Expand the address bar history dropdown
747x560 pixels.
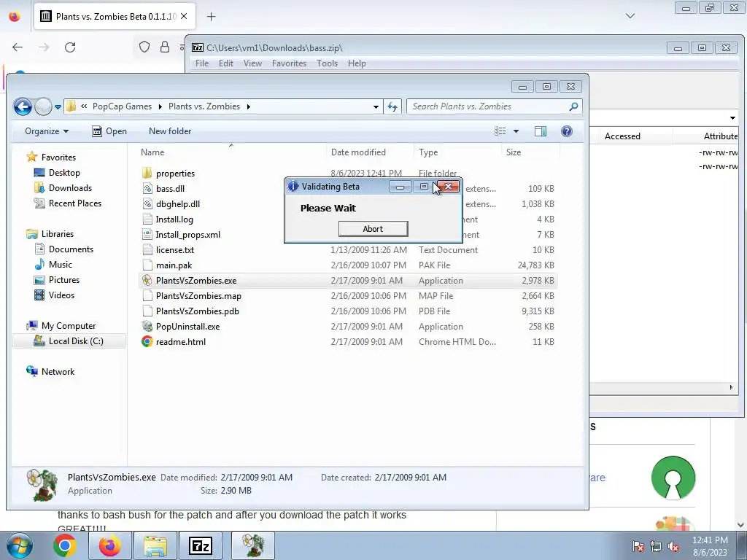point(376,106)
